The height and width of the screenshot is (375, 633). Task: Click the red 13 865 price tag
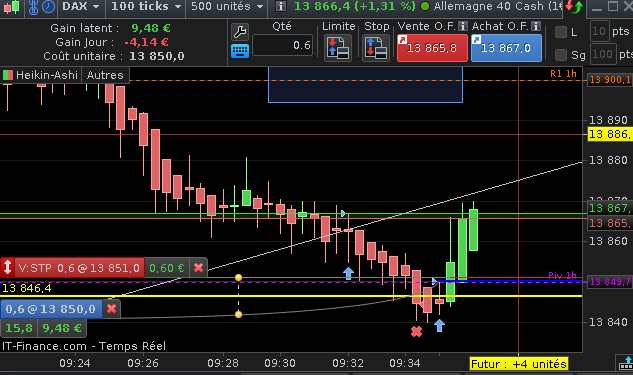pos(610,223)
